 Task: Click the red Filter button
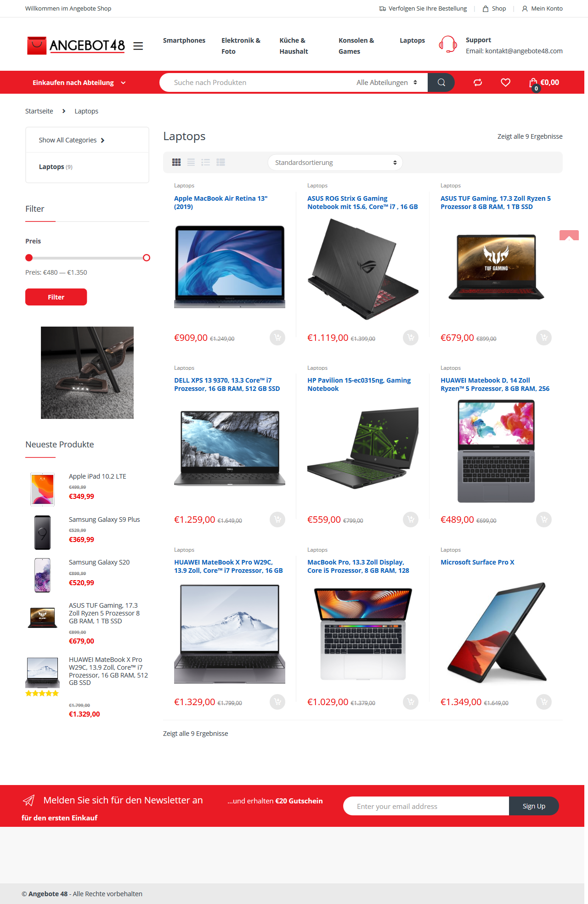[56, 297]
